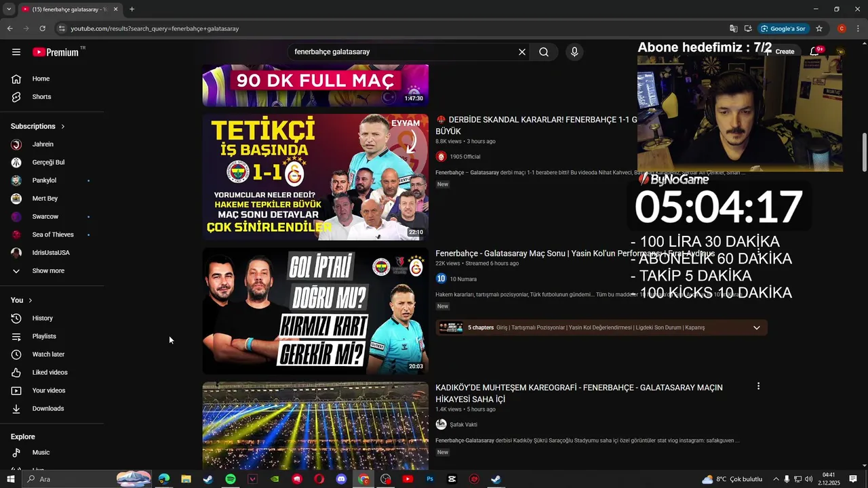Open 10 Numara channel link
This screenshot has height=488, width=868.
pos(463,279)
